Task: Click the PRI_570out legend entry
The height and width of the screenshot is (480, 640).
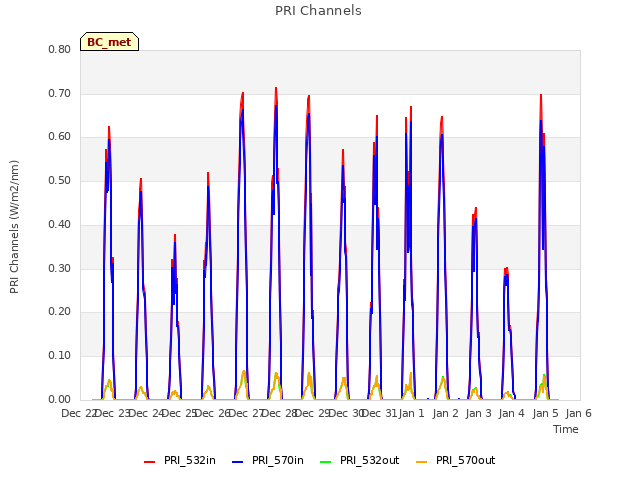Action: pyautogui.click(x=456, y=460)
